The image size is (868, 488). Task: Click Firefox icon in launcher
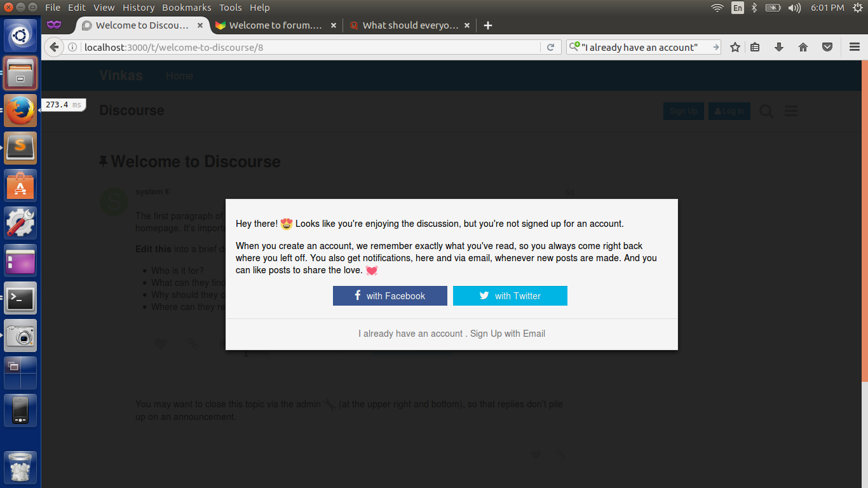click(20, 111)
